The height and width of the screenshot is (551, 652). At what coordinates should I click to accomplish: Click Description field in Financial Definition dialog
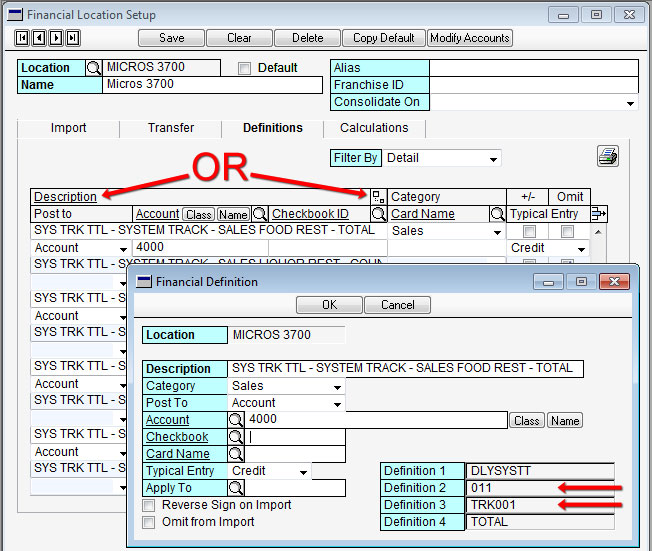405,369
